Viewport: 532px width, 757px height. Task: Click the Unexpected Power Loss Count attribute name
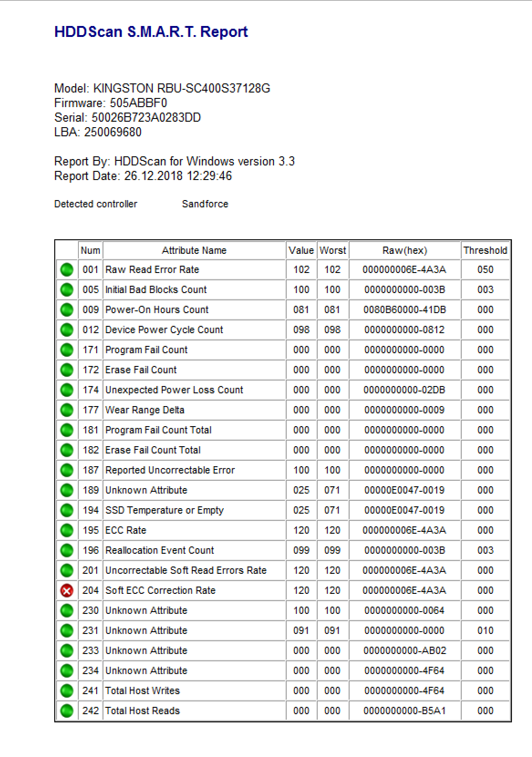pyautogui.click(x=174, y=390)
